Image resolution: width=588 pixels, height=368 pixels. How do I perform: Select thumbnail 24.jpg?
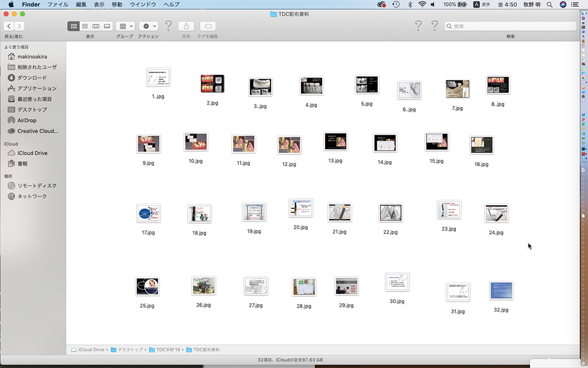tap(496, 213)
